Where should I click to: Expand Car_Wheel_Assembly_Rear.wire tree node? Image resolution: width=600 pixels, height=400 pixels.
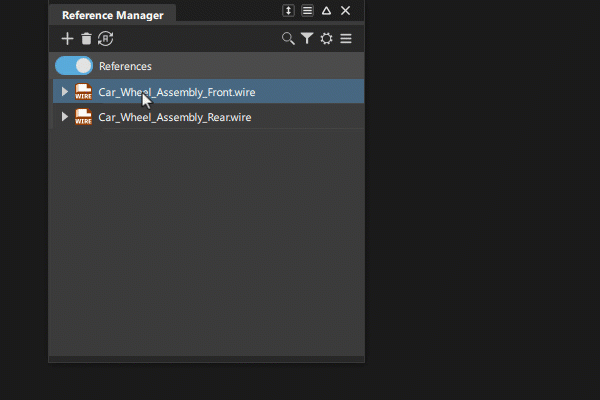(x=65, y=117)
